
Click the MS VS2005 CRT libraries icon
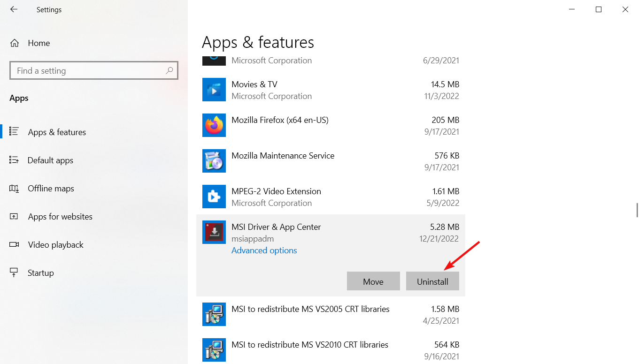214,314
